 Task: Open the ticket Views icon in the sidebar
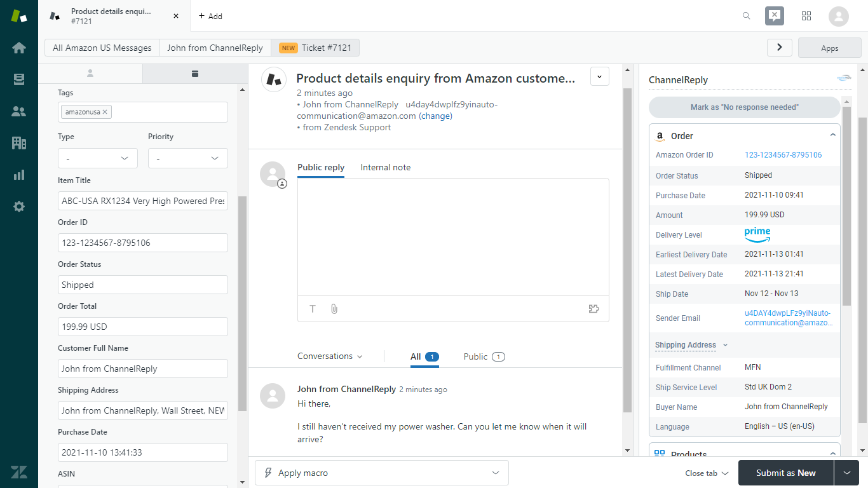tap(19, 79)
